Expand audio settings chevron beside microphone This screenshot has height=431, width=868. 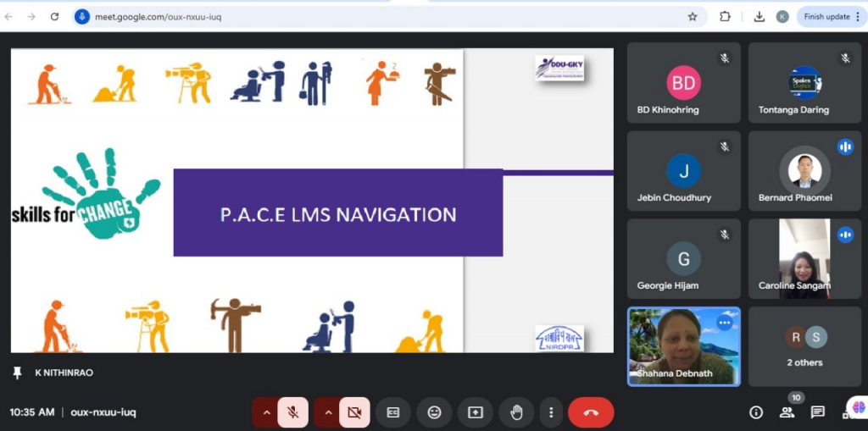point(266,412)
